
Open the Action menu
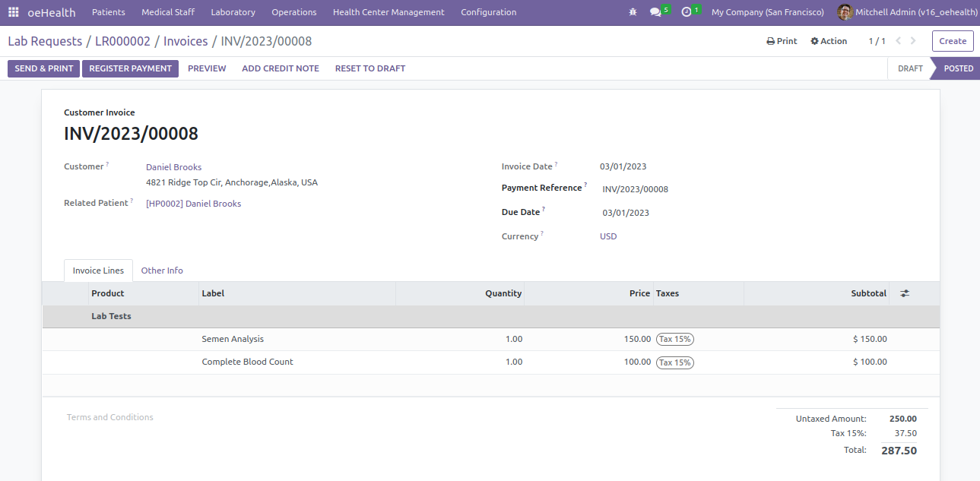pyautogui.click(x=829, y=41)
